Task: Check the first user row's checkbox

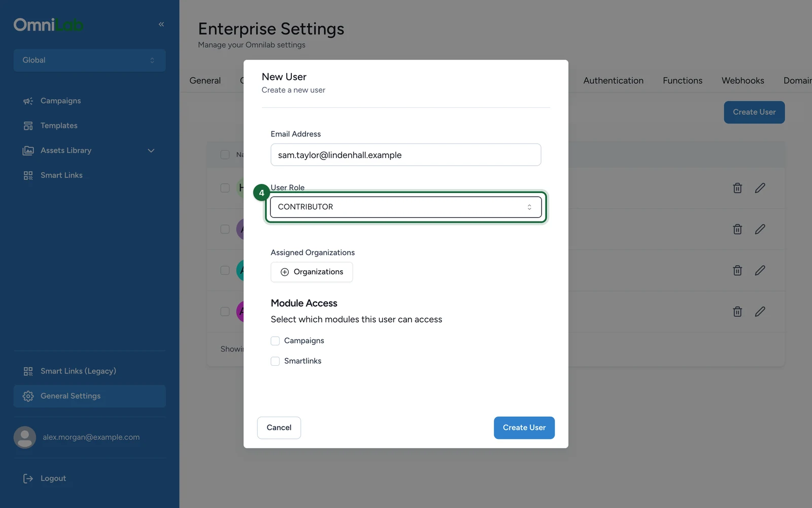Action: 225,188
